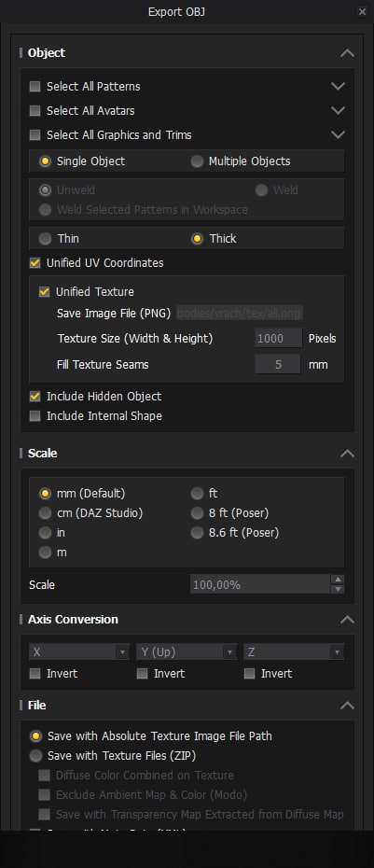Screen dimensions: 374x868
Task: Collapse the Scale section chevron
Action: [x=347, y=454]
